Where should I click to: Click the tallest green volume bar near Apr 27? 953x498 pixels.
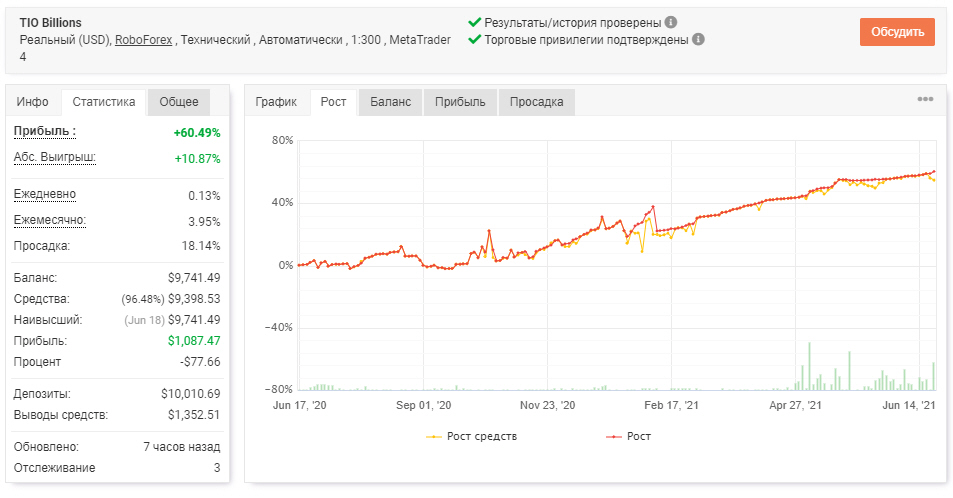pos(810,366)
